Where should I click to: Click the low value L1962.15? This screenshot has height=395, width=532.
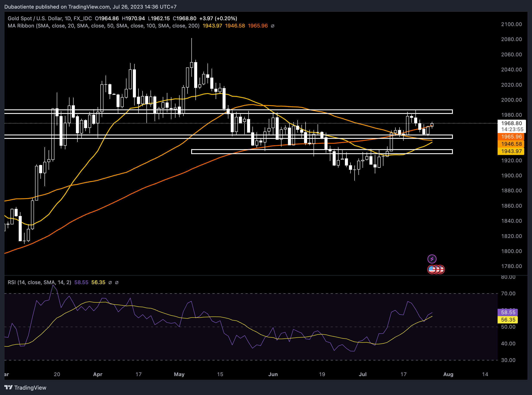tap(159, 18)
